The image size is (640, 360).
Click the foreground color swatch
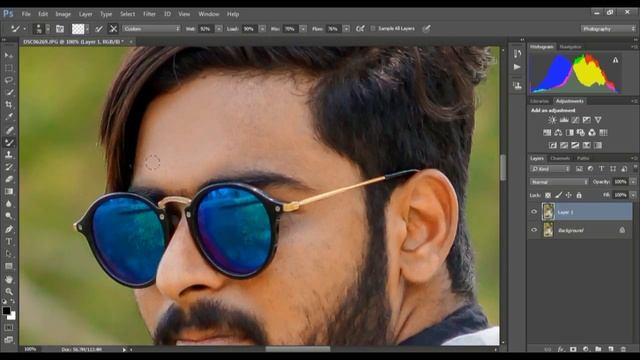coord(6,311)
